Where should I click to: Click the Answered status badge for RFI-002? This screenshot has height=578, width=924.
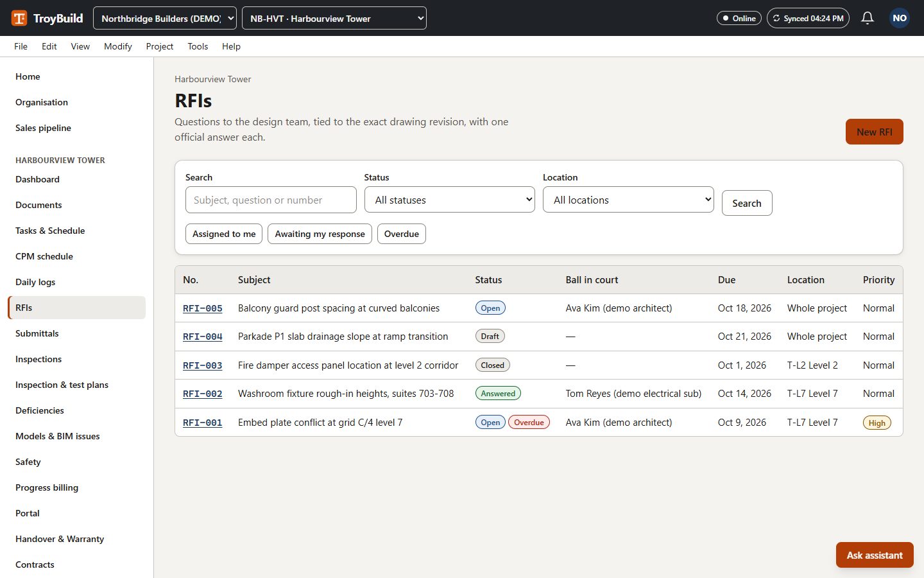(x=498, y=394)
